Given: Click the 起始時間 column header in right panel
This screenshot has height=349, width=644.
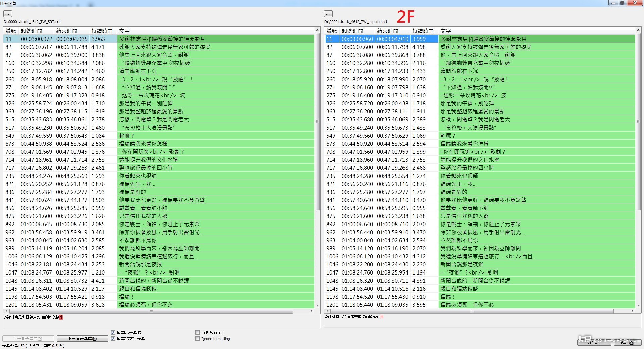Looking at the screenshot, I should (x=358, y=31).
